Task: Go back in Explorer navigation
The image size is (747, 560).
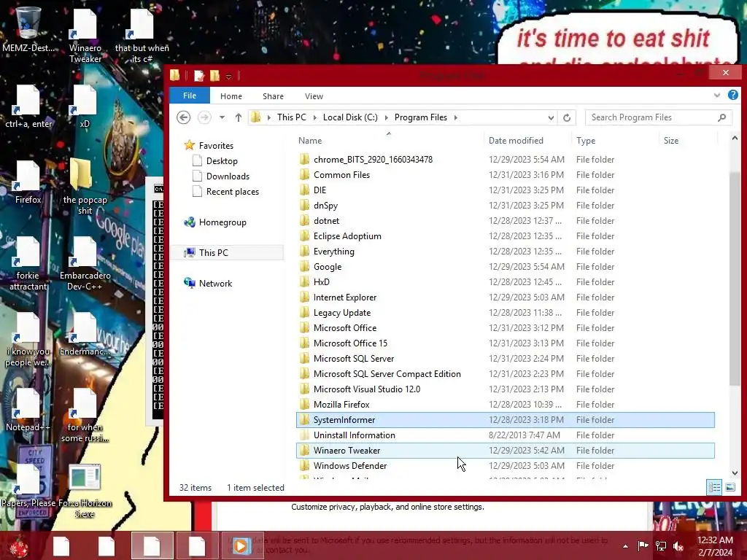Action: click(183, 117)
